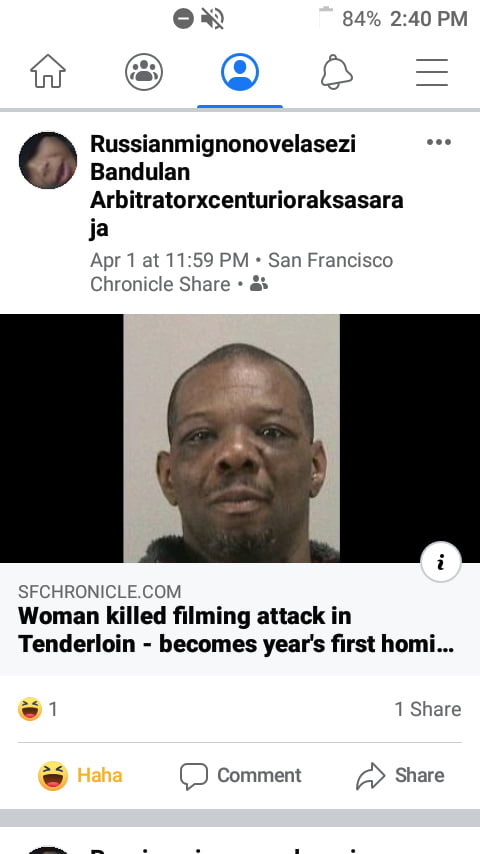Show article info via the i icon
Image resolution: width=480 pixels, height=854 pixels.
441,562
